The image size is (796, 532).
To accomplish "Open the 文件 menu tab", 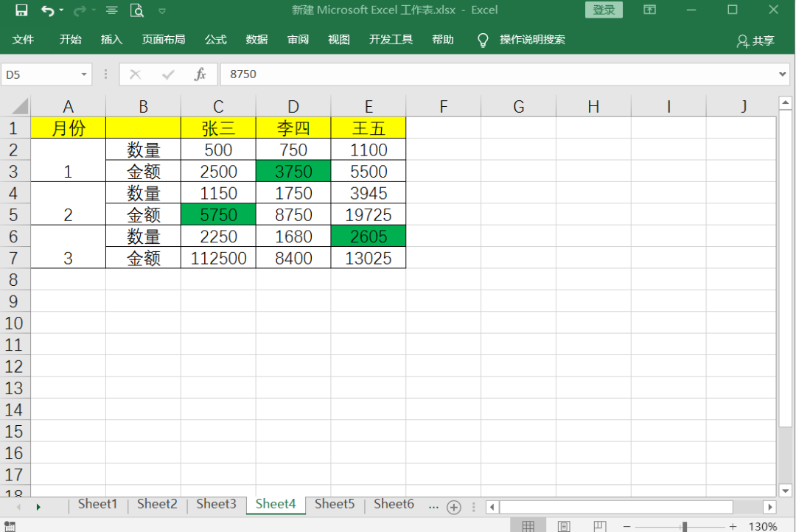I will 23,40.
